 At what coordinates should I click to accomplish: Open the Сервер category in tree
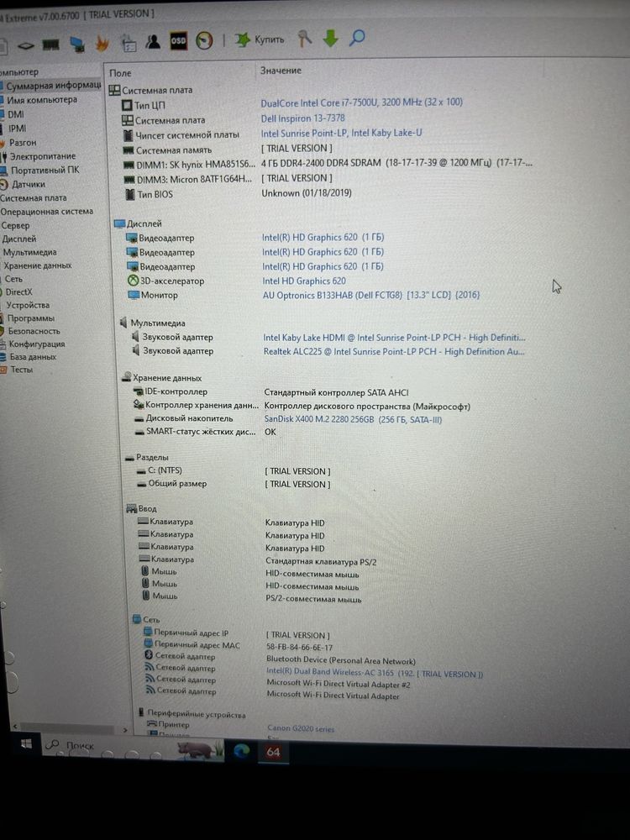tap(15, 225)
